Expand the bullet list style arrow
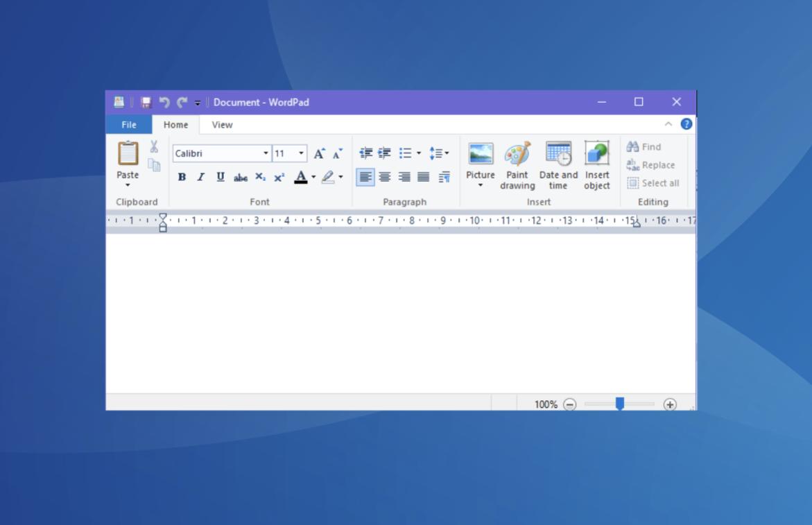The height and width of the screenshot is (525, 812). pyautogui.click(x=418, y=153)
